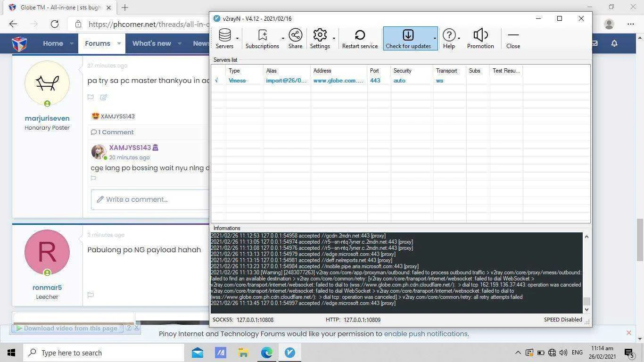
Task: Open the v2rayN Help menu
Action: (449, 39)
